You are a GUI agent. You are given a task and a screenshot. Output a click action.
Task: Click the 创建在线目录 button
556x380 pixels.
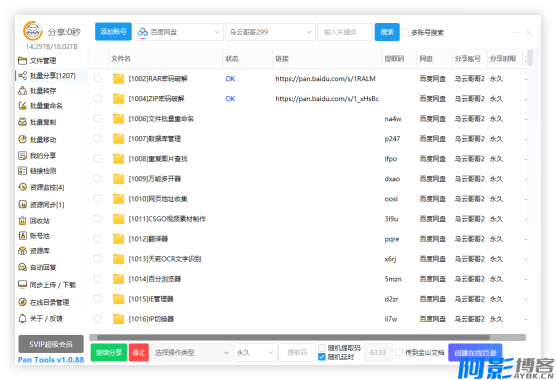475,353
